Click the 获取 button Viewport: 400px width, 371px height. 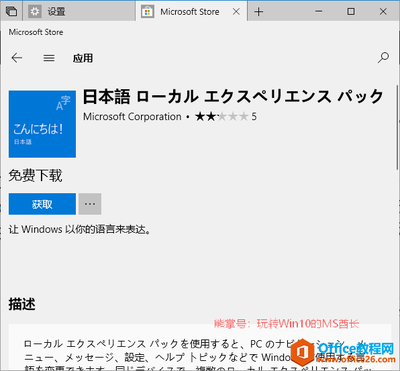tap(42, 204)
